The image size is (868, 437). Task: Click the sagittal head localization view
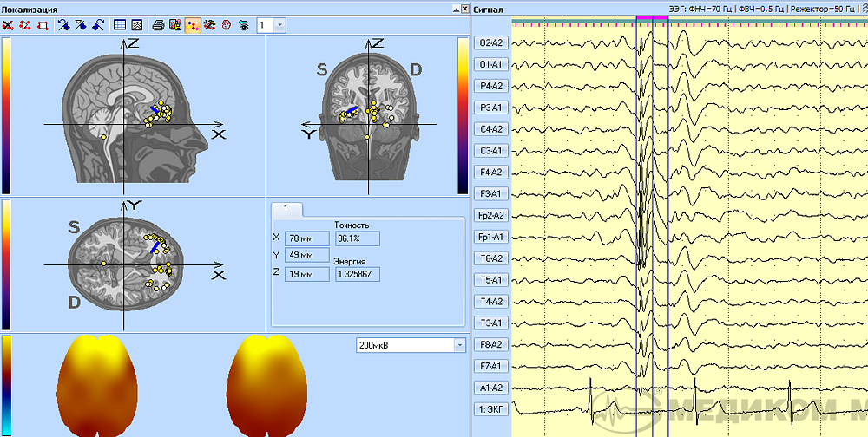(135, 115)
